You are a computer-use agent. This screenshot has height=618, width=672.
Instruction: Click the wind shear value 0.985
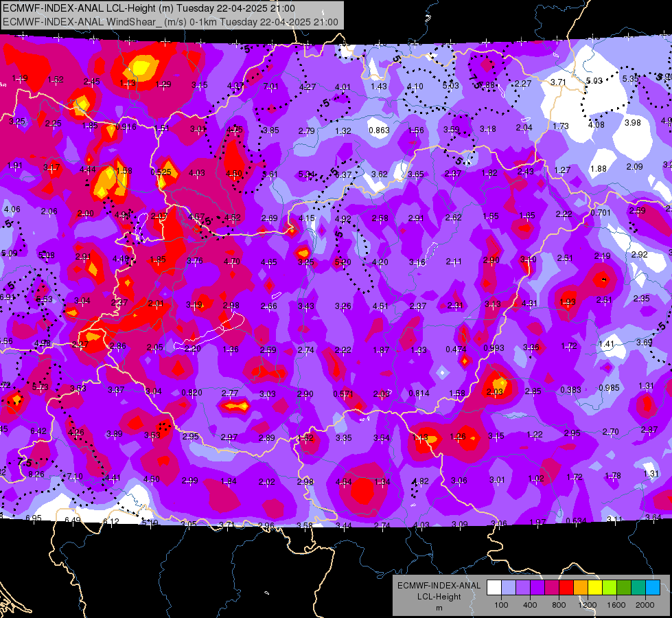click(609, 388)
